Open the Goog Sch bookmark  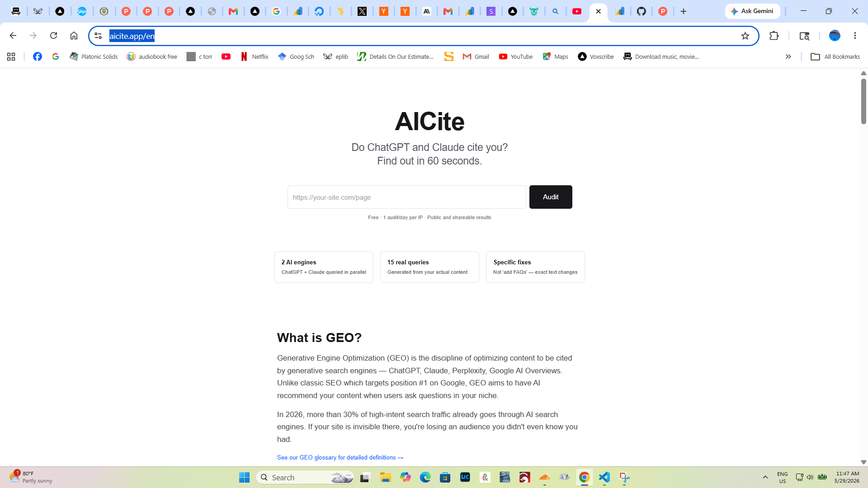click(296, 56)
